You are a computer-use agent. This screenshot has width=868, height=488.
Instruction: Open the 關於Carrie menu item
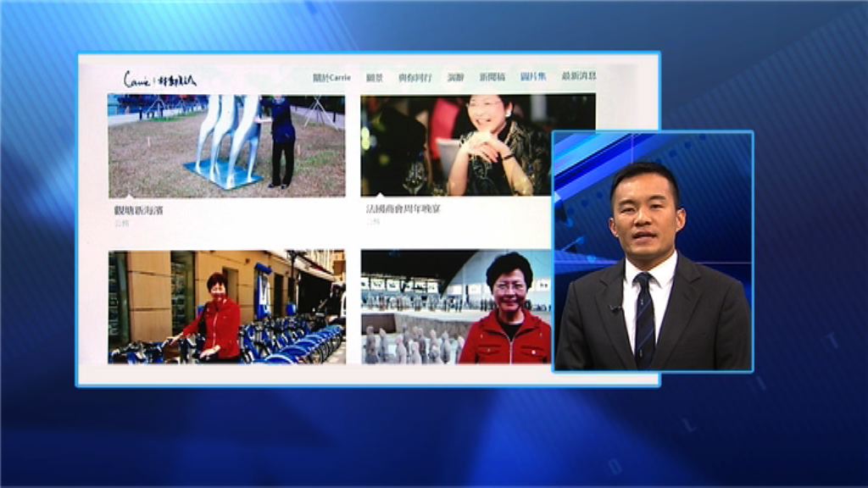331,77
